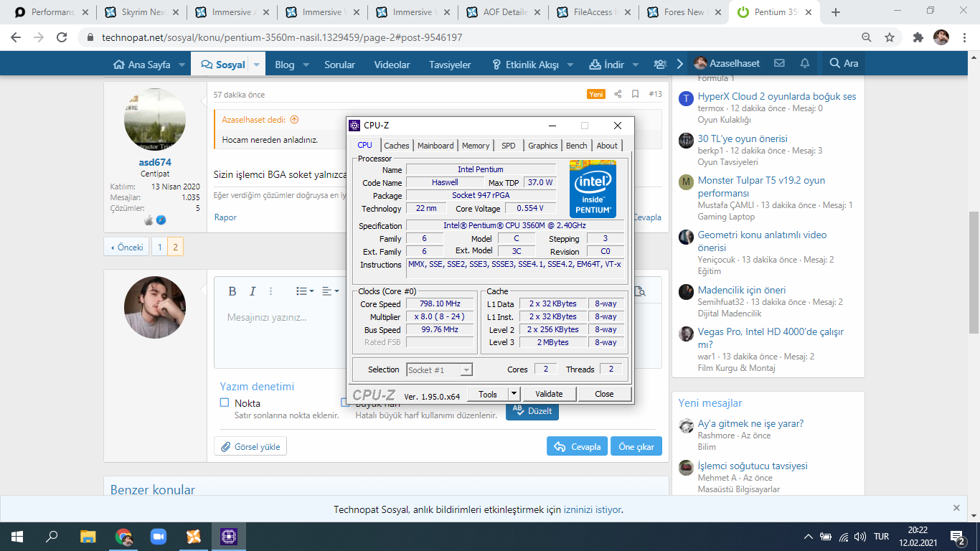Image resolution: width=980 pixels, height=551 pixels.
Task: Click the Close button in CPU-Z
Action: 604,394
